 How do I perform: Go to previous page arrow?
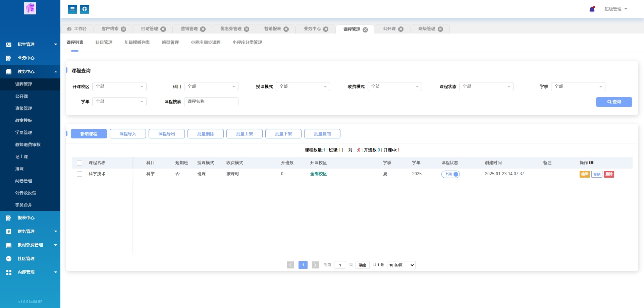pyautogui.click(x=290, y=265)
